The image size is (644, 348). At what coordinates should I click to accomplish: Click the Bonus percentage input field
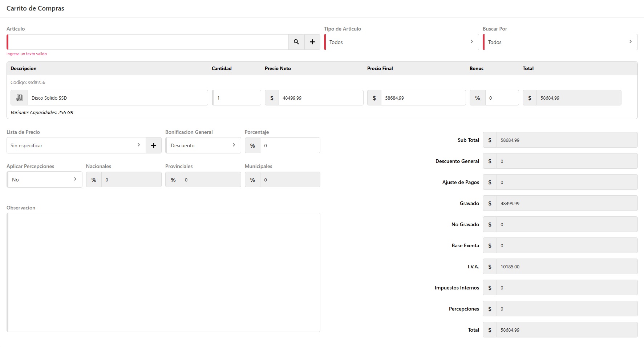coord(502,98)
